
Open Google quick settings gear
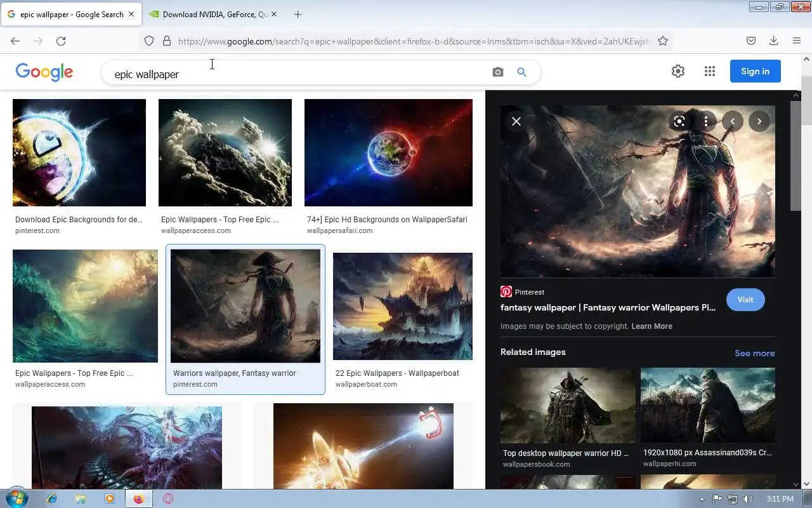tap(678, 71)
